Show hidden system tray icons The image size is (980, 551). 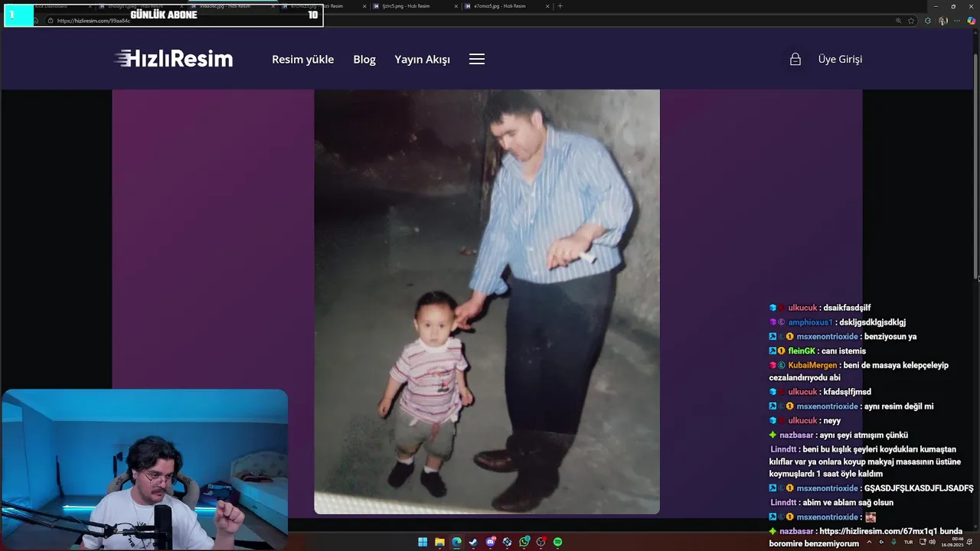point(868,542)
